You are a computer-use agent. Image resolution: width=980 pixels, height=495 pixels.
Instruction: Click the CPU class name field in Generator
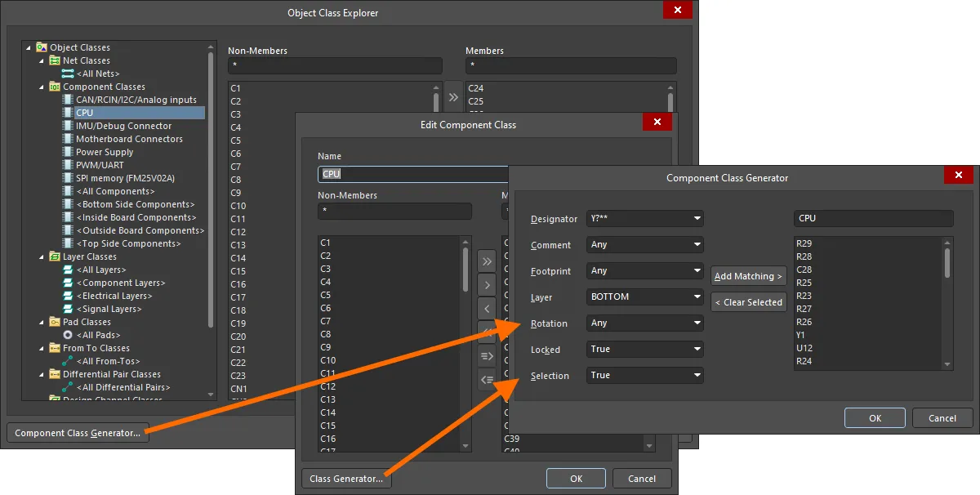click(x=873, y=218)
